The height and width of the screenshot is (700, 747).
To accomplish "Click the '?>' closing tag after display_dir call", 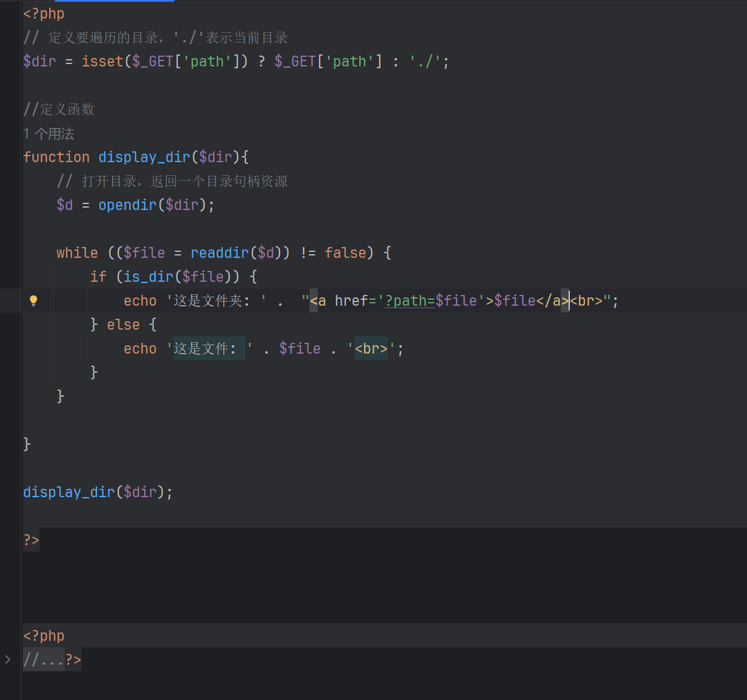I will 31,540.
